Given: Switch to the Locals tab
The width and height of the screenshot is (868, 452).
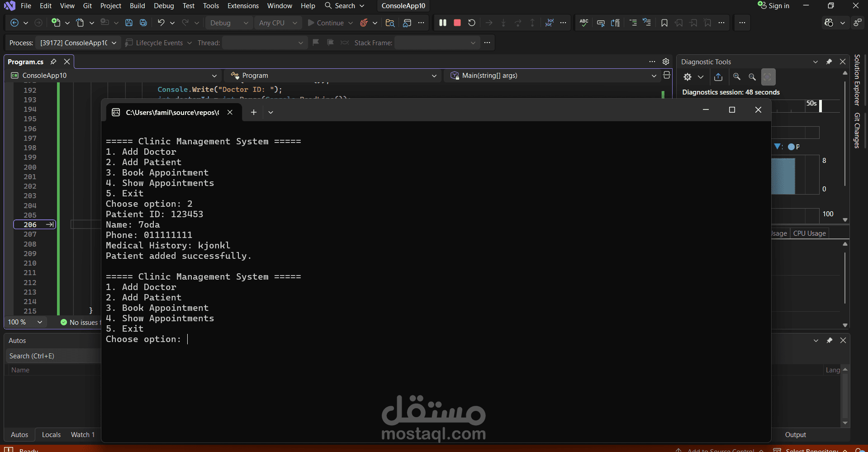Looking at the screenshot, I should click(51, 434).
